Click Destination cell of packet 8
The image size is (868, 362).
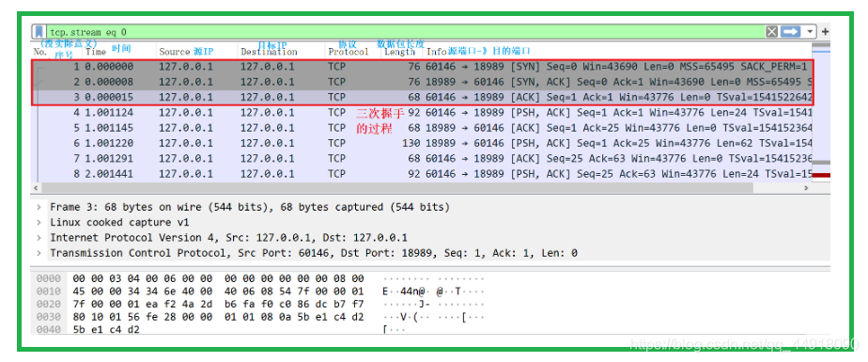pyautogui.click(x=267, y=174)
